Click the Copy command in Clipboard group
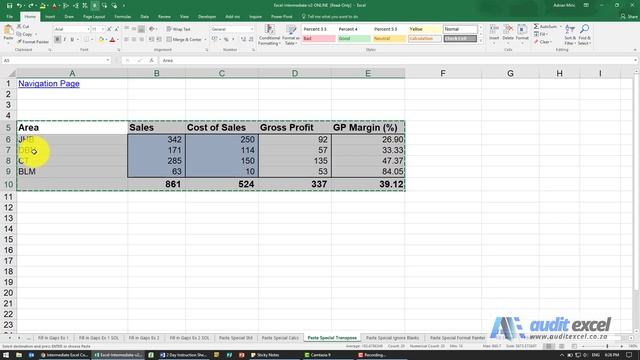The height and width of the screenshot is (360, 640). pos(25,34)
